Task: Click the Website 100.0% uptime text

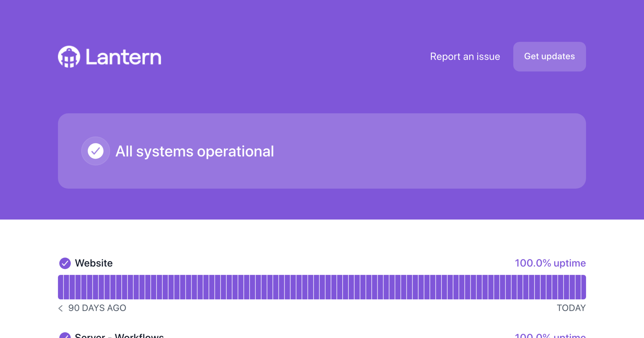Action: tap(550, 263)
